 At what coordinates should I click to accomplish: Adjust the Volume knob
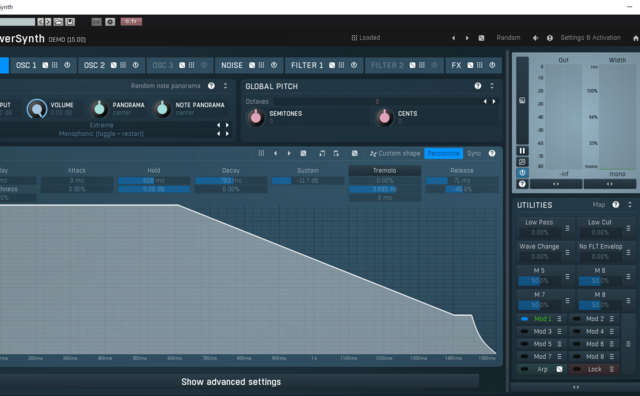click(x=37, y=109)
